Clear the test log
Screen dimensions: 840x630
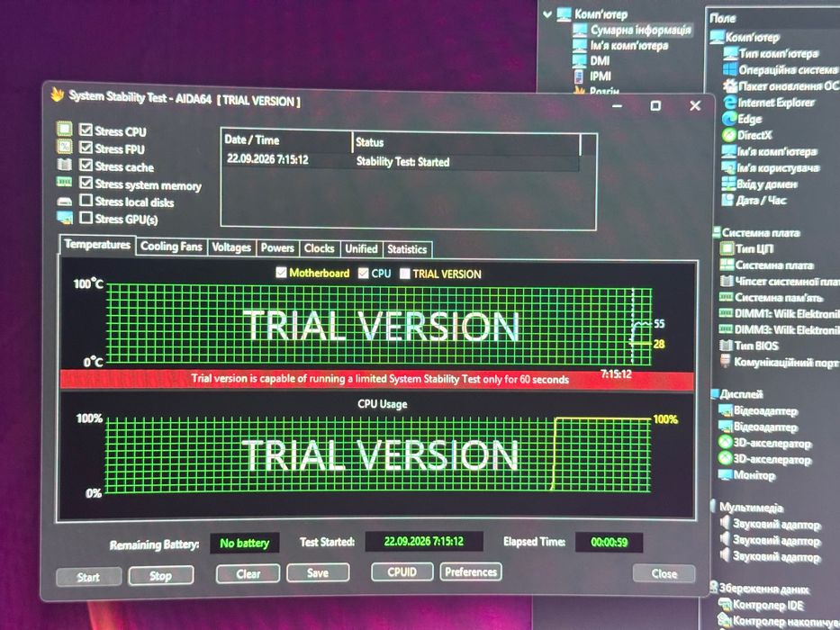point(248,574)
